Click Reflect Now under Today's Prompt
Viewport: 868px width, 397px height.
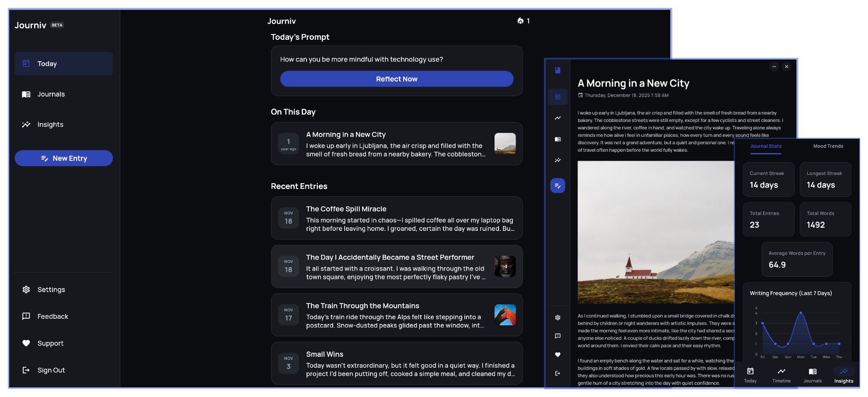(x=396, y=79)
